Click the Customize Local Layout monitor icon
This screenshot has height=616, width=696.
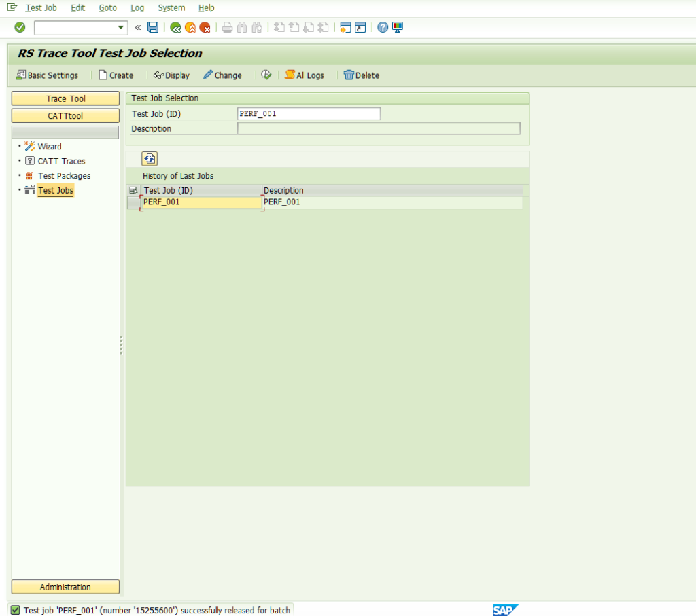[398, 27]
